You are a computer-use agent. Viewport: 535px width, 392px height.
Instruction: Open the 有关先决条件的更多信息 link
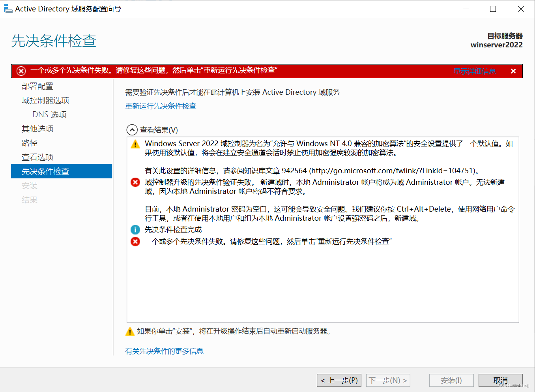[164, 351]
